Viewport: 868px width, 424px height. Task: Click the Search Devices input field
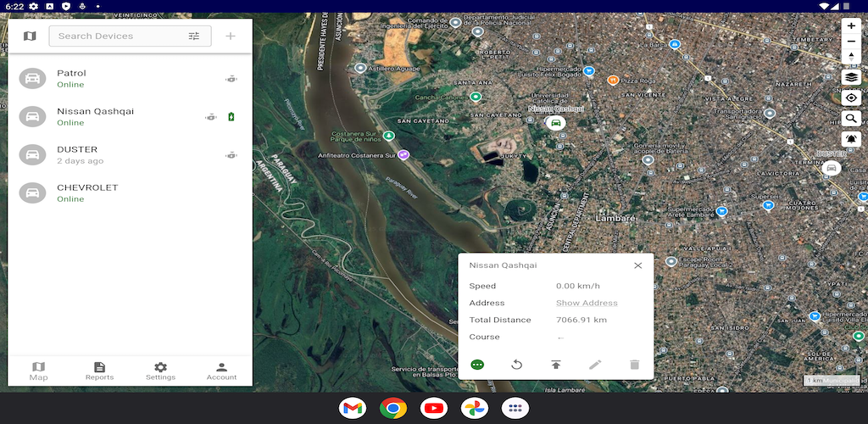130,36
